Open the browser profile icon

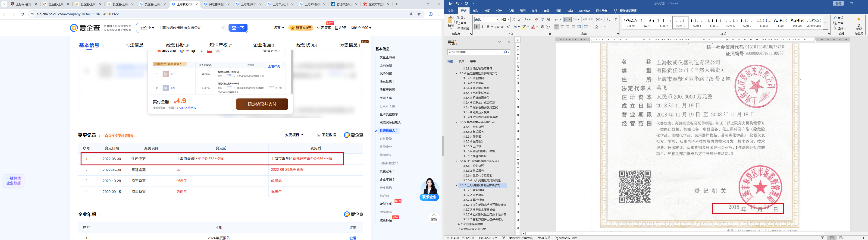pyautogui.click(x=431, y=14)
